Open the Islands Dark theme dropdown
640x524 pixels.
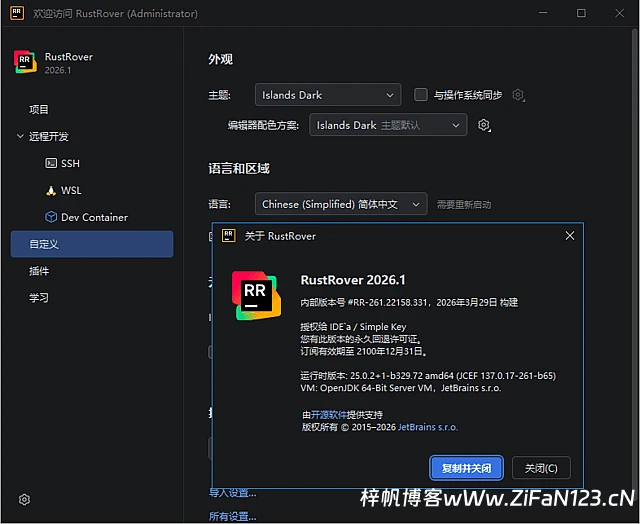(328, 95)
